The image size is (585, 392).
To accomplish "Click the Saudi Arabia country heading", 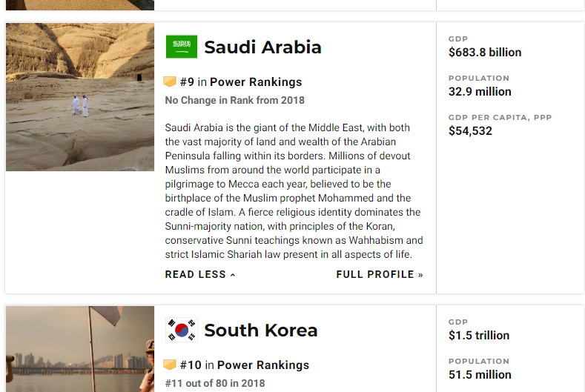I will (x=262, y=47).
